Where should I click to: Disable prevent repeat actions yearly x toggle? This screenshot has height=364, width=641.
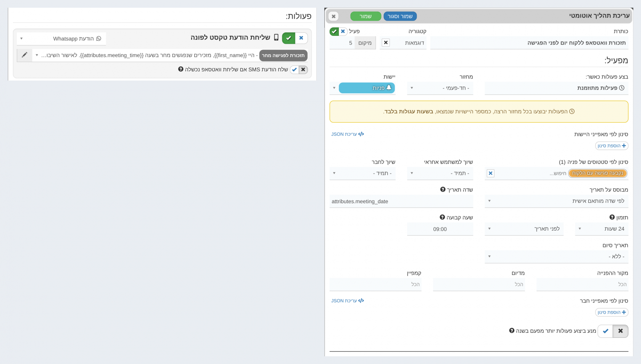pyautogui.click(x=620, y=331)
